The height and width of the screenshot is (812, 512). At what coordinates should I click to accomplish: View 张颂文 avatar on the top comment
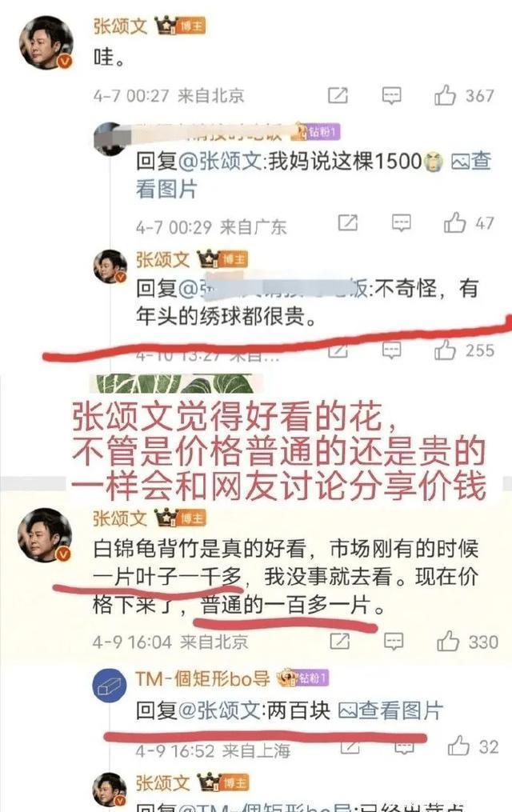click(46, 42)
